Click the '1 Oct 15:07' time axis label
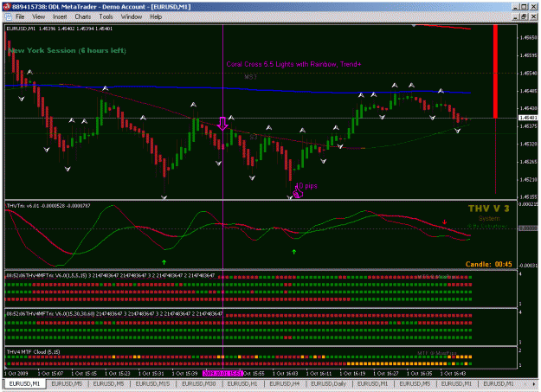541x392 pixels. [x=50, y=373]
